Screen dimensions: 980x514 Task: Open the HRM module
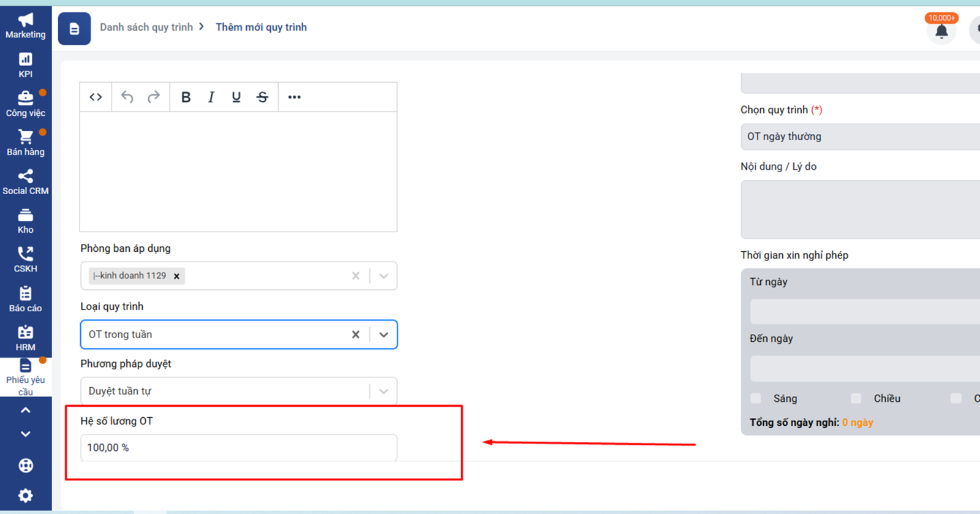tap(25, 338)
